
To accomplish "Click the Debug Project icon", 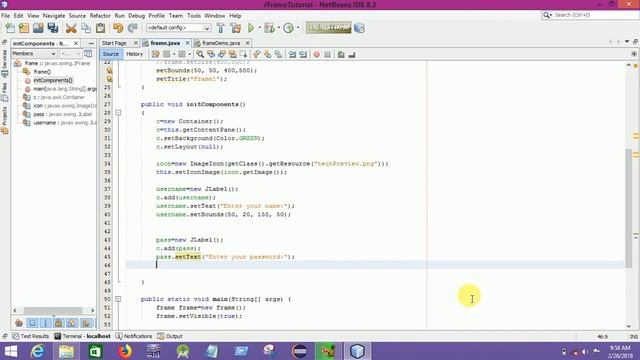I will 269,28.
